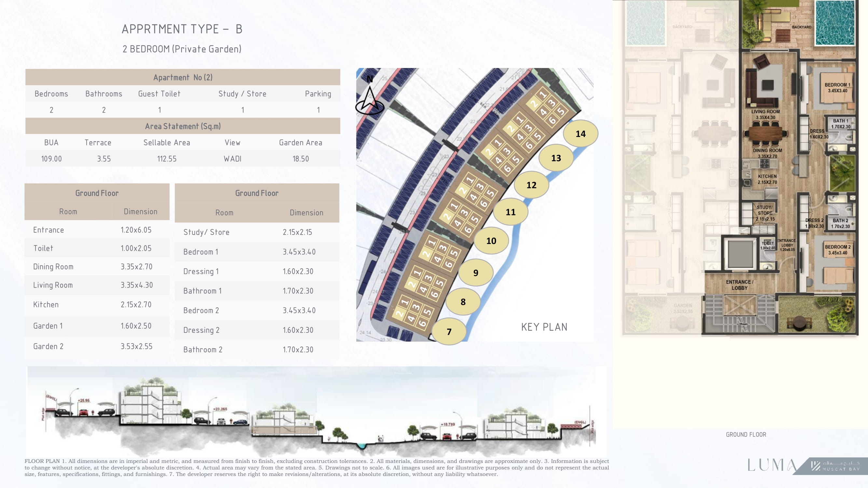Click the KEY PLAN title text
Screen dimensions: 868x488
click(x=544, y=327)
